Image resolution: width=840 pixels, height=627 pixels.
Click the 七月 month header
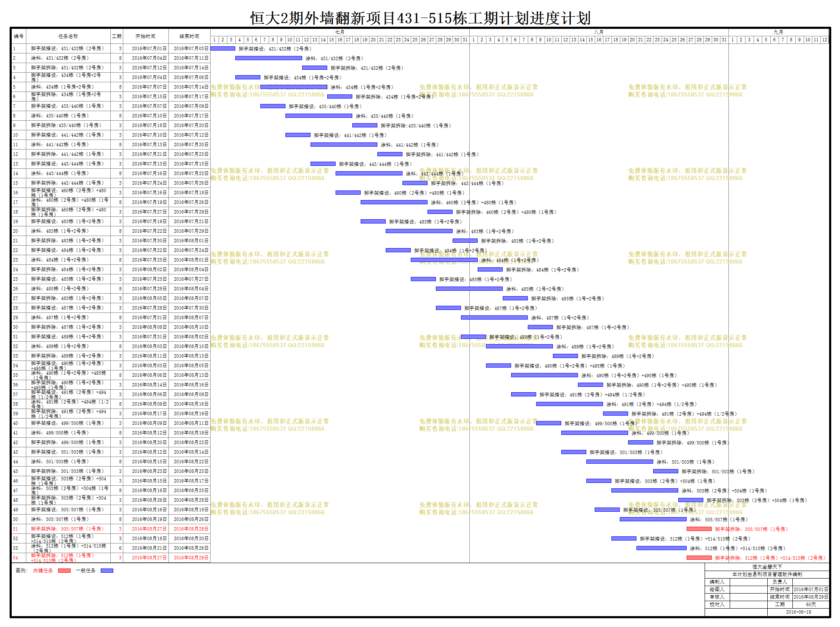coord(340,32)
